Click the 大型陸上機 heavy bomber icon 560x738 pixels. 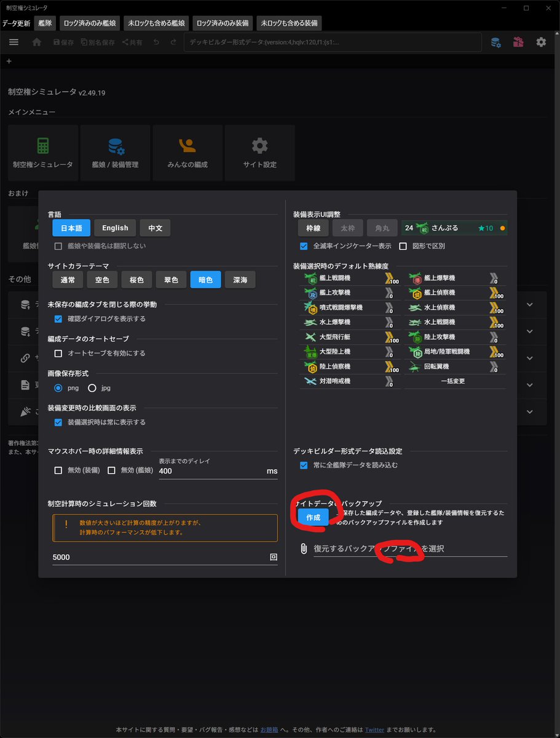[x=309, y=352]
